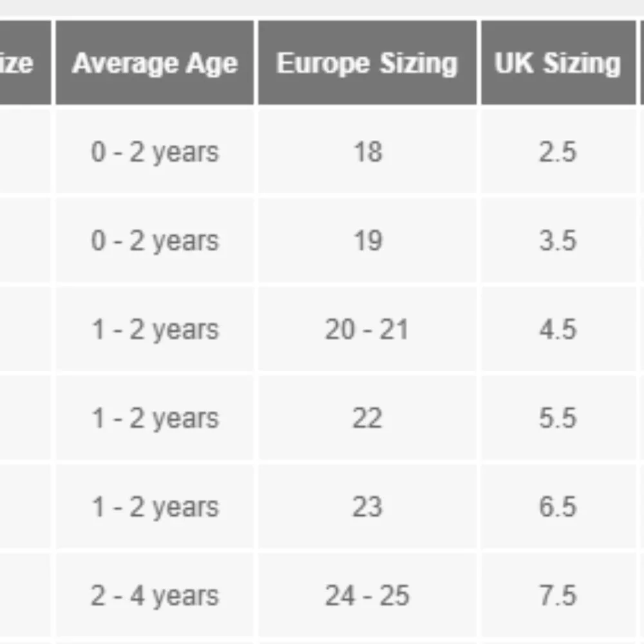Viewport: 644px width, 644px height.
Task: Click the Europe size 24 - 25 cell
Action: point(367,596)
